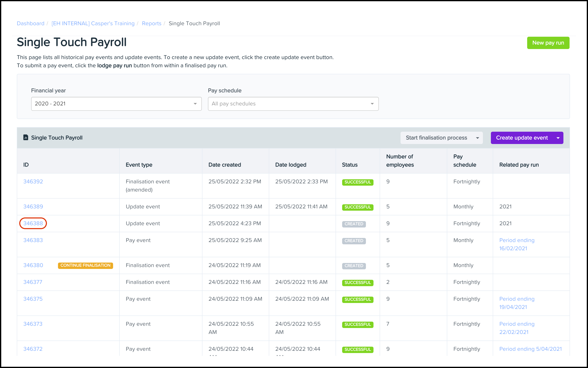Open finalisation event 346392
This screenshot has height=368, width=588.
[33, 181]
